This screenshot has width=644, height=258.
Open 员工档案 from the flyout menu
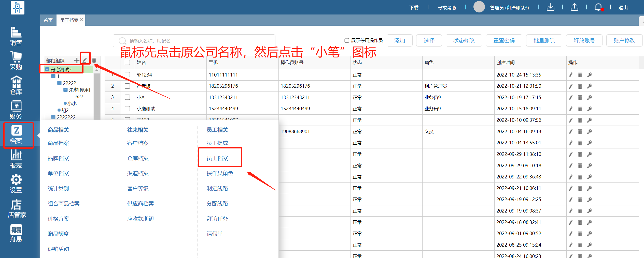(x=217, y=158)
